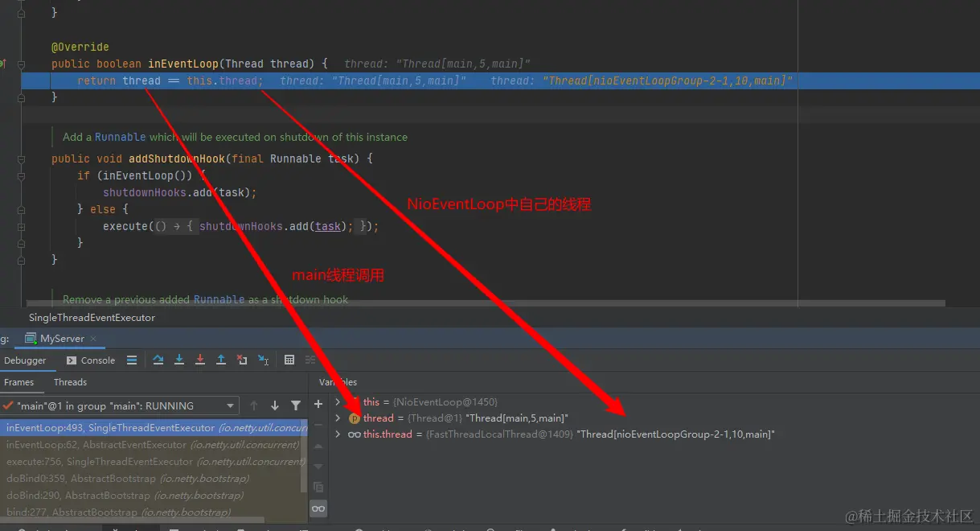
Task: Switch to the Debugger tab
Action: tap(26, 360)
